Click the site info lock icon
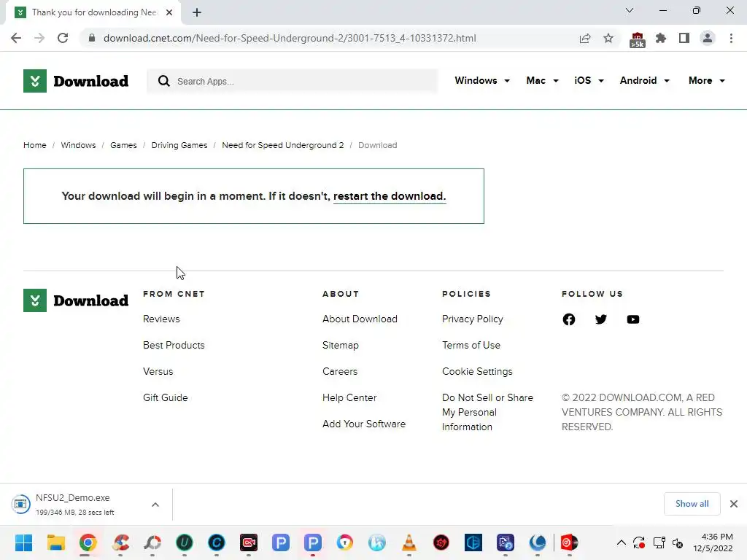The height and width of the screenshot is (560, 747). pyautogui.click(x=91, y=38)
